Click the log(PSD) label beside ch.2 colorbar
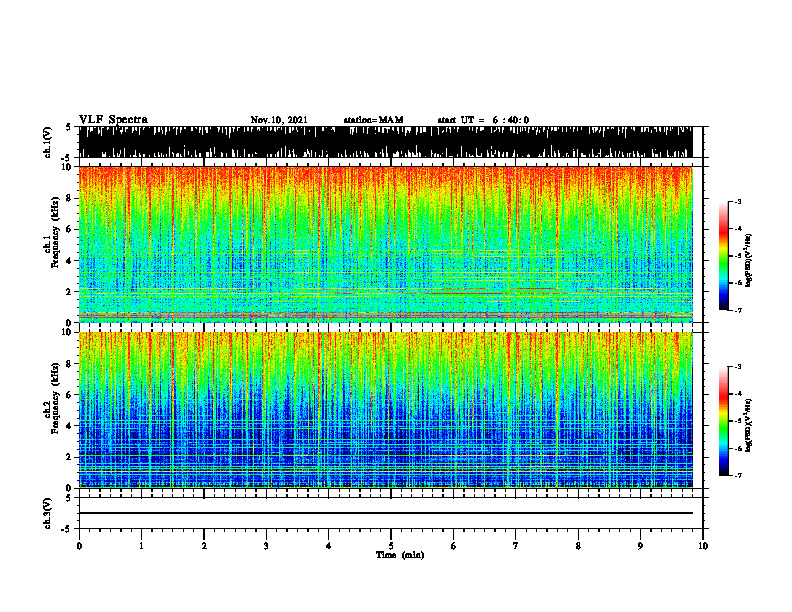Viewport: 792px width, 612px height. [x=749, y=425]
